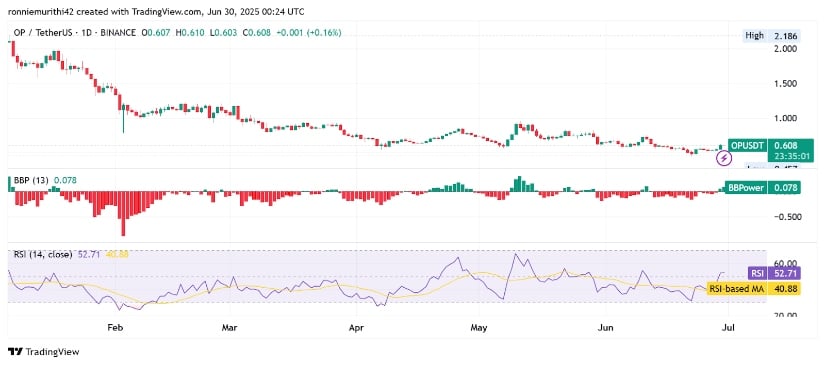Click the High 2.186 price marker
The height and width of the screenshot is (365, 825).
click(772, 36)
